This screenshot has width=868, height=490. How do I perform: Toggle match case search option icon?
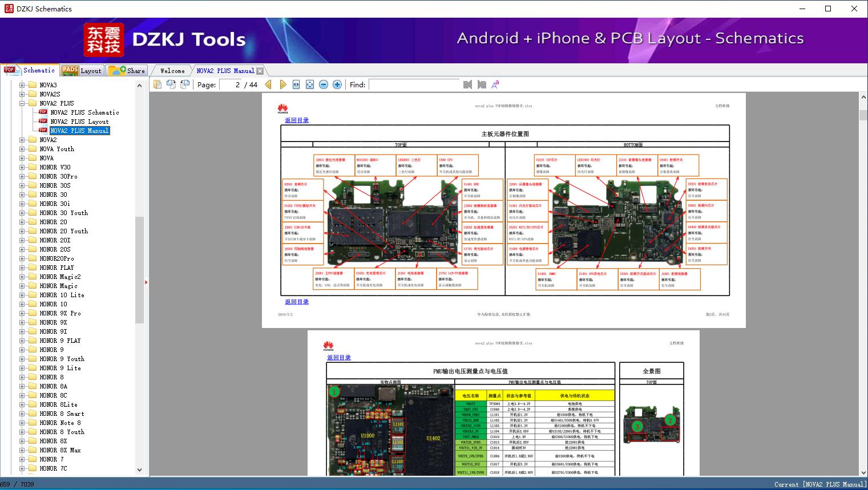(495, 84)
